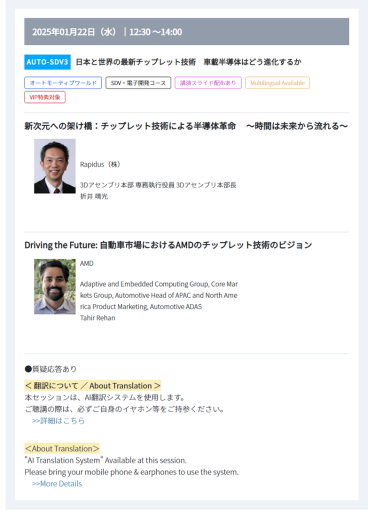The width and height of the screenshot is (375, 515).
Task: Click the text 本セッションは、AI翻訳システムを使用します
Action: 104,398
